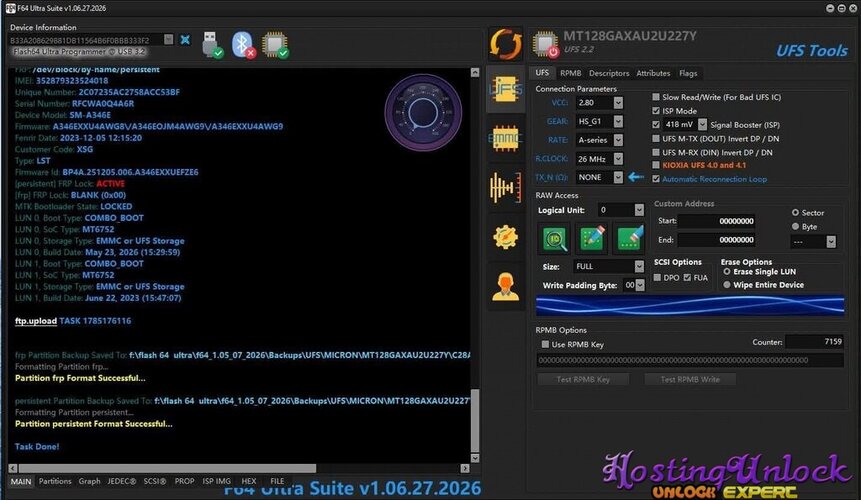
Task: Toggle the ISP Mode checkbox
Action: (x=656, y=110)
